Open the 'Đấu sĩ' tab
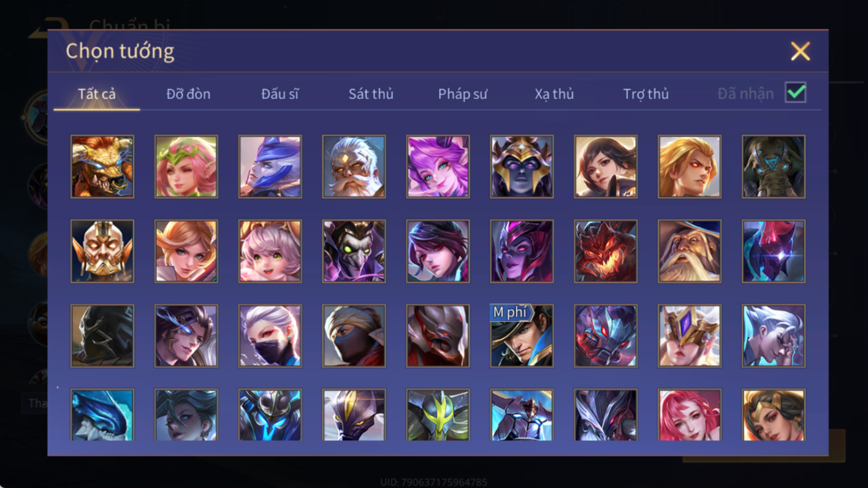The image size is (868, 488). [280, 94]
